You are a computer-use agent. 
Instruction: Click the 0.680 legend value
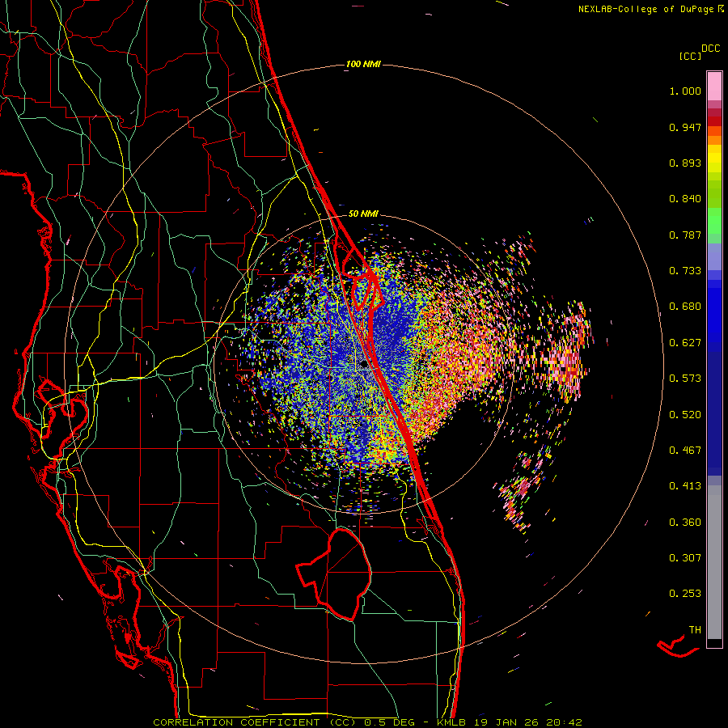tap(685, 307)
